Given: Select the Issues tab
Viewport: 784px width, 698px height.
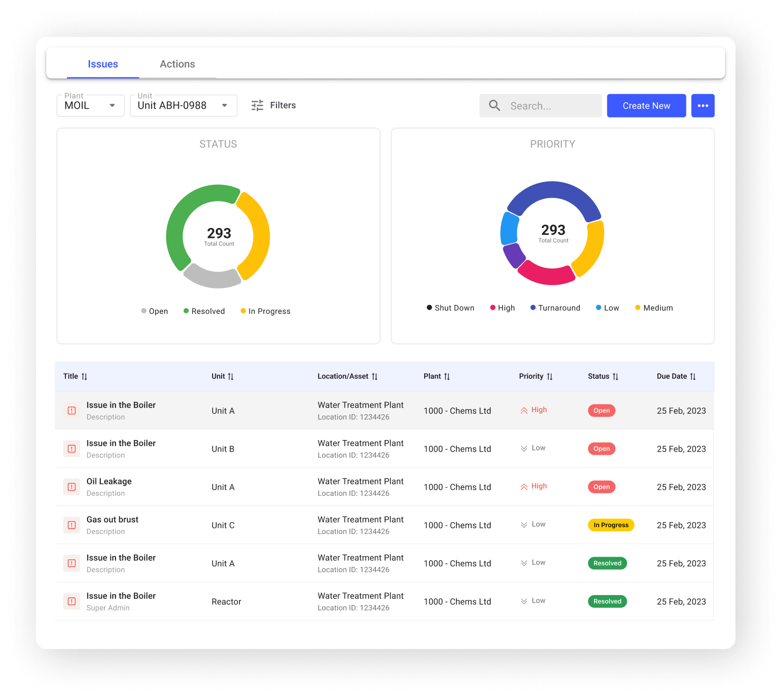Looking at the screenshot, I should click(x=103, y=64).
